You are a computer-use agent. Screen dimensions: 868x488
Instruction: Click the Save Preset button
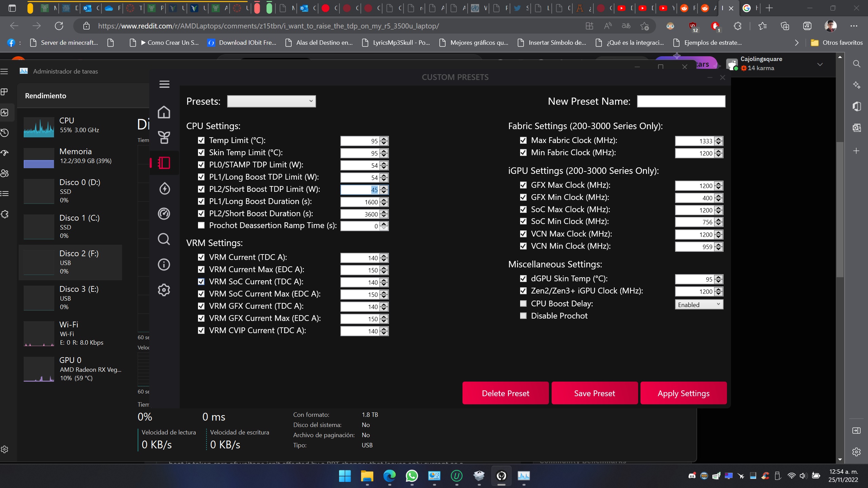[x=594, y=393]
